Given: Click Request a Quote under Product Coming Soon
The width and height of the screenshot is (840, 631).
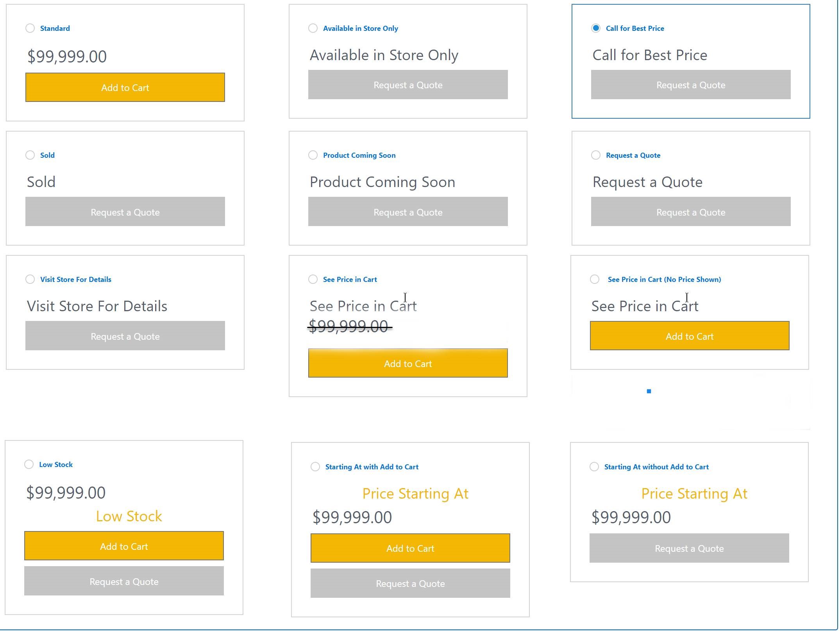Looking at the screenshot, I should point(408,212).
